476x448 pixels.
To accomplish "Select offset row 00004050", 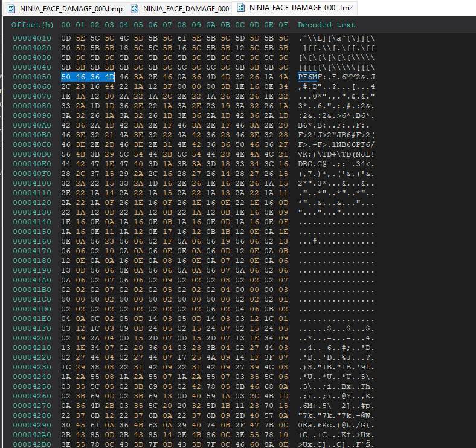I will pos(32,77).
